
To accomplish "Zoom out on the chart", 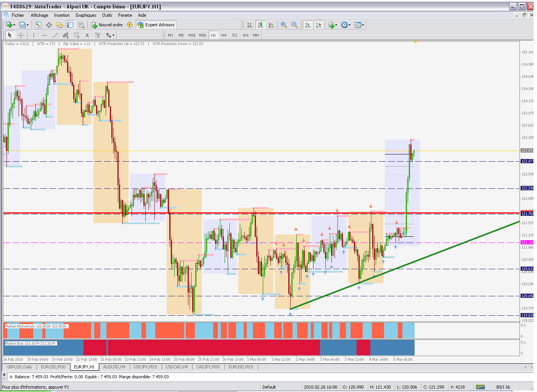I will (294, 25).
